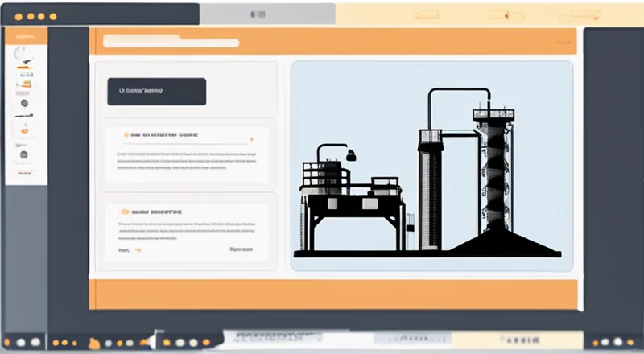This screenshot has width=644, height=354.
Task: Select the gray tab in top window bar
Action: point(258,14)
